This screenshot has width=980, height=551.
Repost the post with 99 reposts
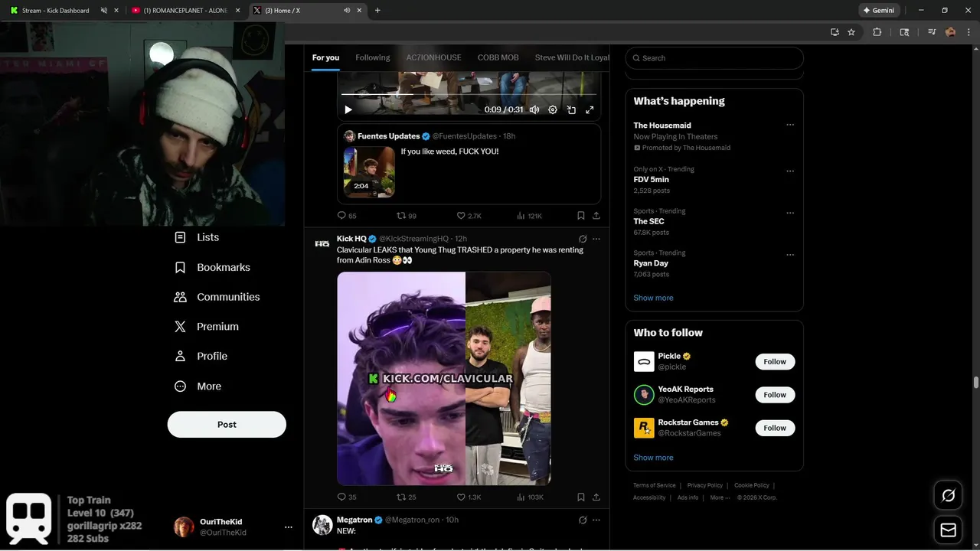407,216
